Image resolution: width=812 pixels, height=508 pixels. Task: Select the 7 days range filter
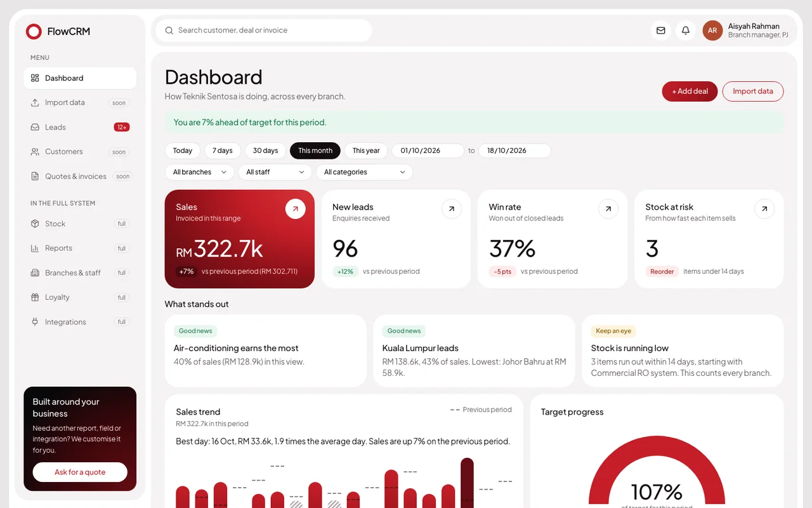point(223,150)
